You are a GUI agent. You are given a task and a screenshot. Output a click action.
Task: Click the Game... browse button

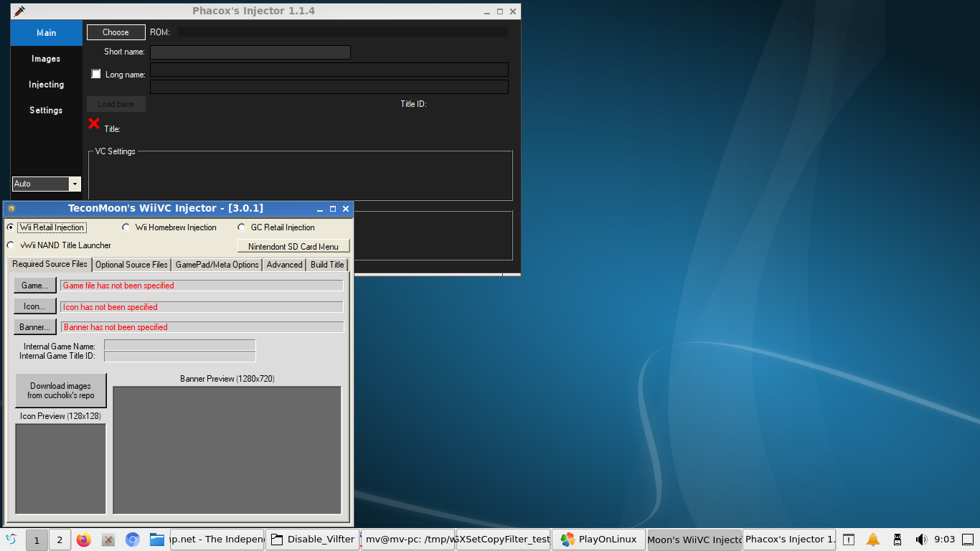[35, 286]
